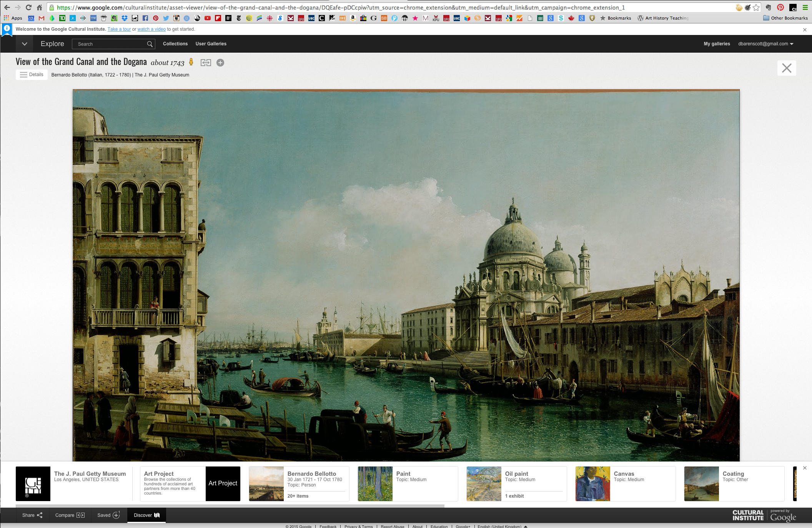Image resolution: width=812 pixels, height=528 pixels.
Task: Click the browser back arrow
Action: coord(7,7)
